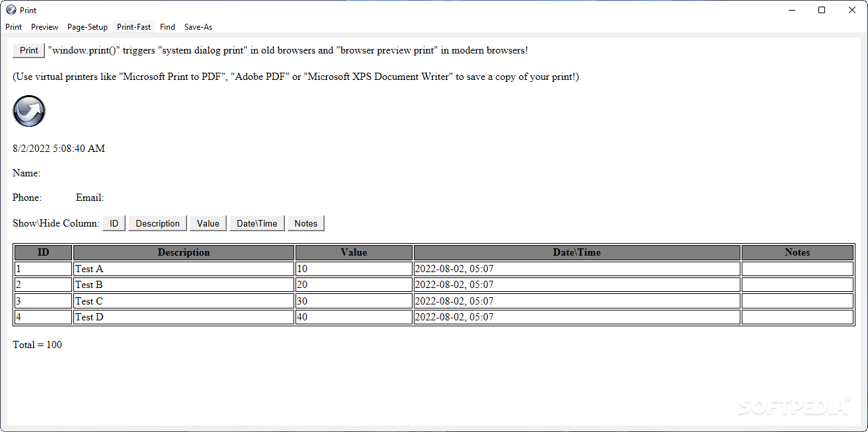868x432 pixels.
Task: Click the ID 2 cell
Action: 44,285
